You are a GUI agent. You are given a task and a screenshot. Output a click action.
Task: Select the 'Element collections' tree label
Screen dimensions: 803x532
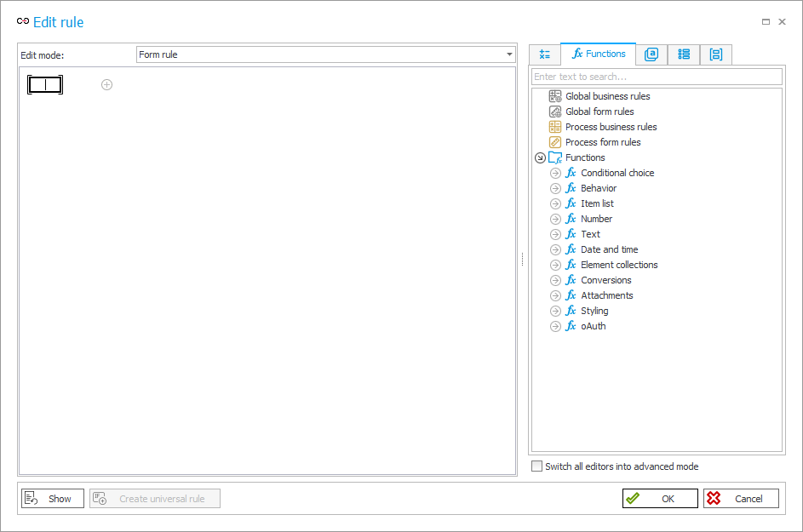[x=619, y=266]
